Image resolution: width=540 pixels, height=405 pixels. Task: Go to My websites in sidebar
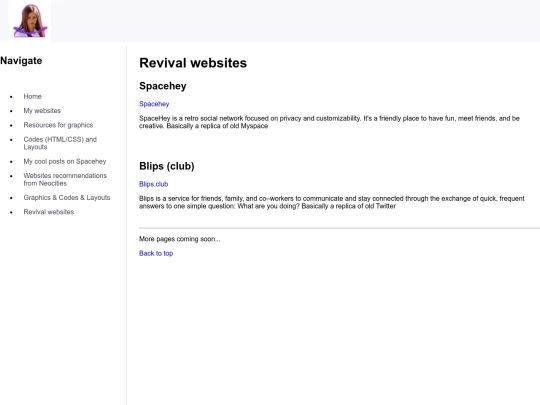pos(42,111)
